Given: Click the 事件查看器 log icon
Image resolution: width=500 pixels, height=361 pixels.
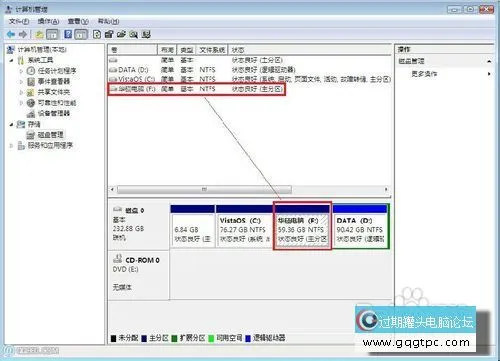Looking at the screenshot, I should [x=31, y=81].
